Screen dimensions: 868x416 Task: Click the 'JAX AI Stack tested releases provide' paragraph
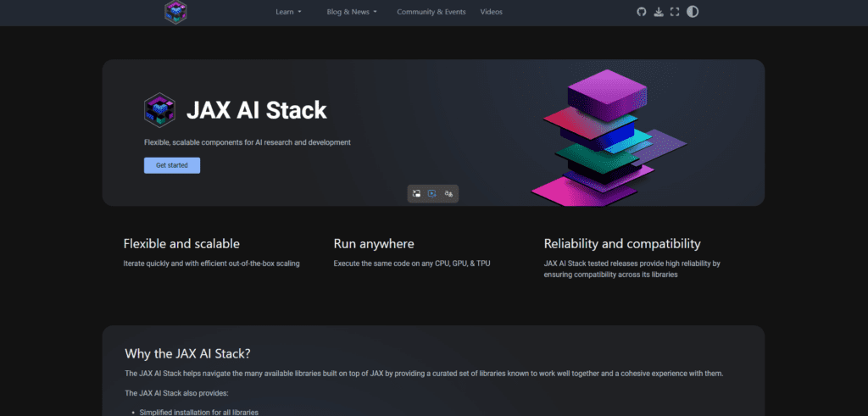pyautogui.click(x=632, y=269)
